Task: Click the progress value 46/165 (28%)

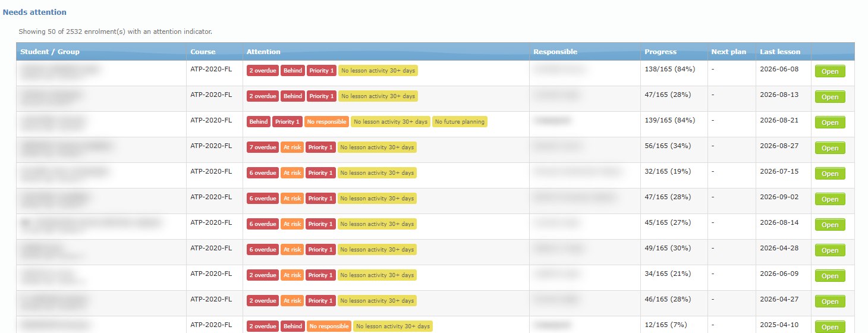Action: pyautogui.click(x=668, y=299)
